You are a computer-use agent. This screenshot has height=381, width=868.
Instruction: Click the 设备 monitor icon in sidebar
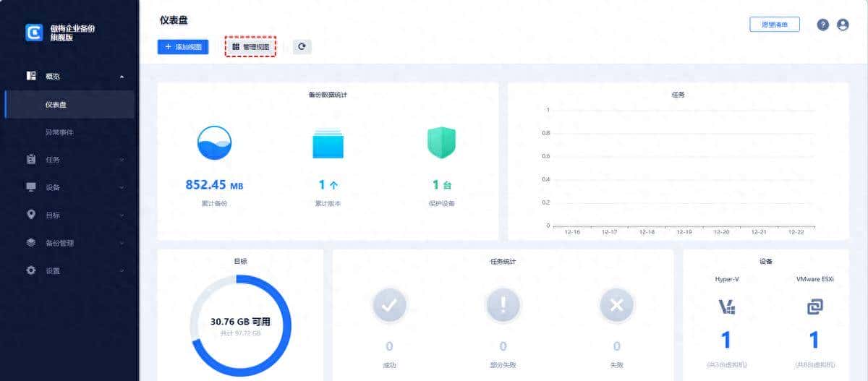(x=31, y=187)
